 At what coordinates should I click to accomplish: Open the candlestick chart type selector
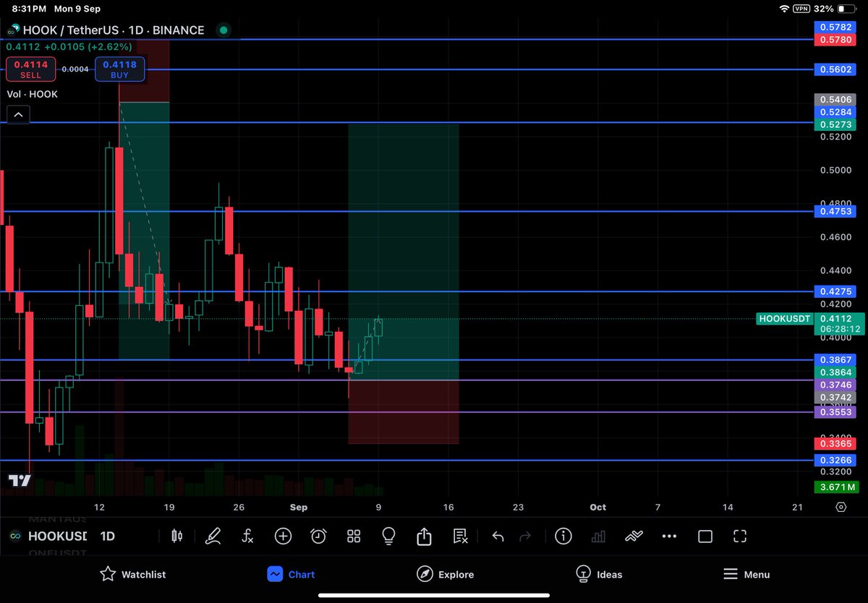177,536
